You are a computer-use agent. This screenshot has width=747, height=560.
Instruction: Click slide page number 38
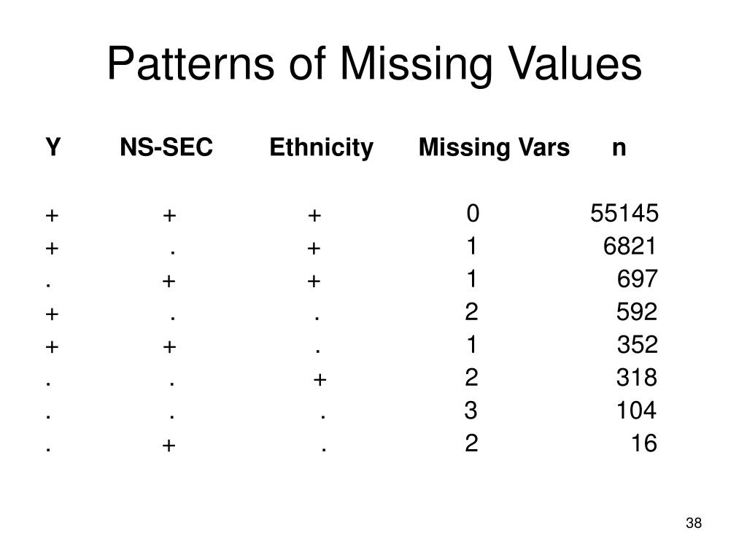pyautogui.click(x=693, y=524)
